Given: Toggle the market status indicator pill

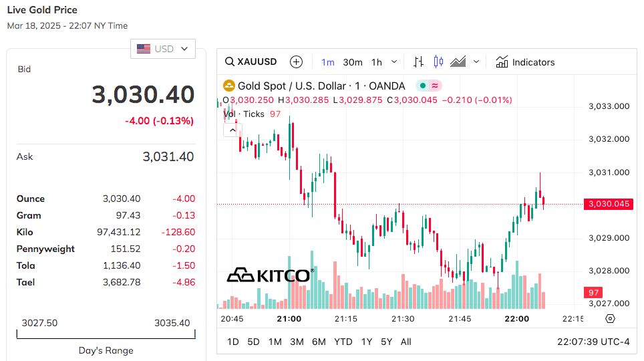Looking at the screenshot, I should click(x=429, y=86).
